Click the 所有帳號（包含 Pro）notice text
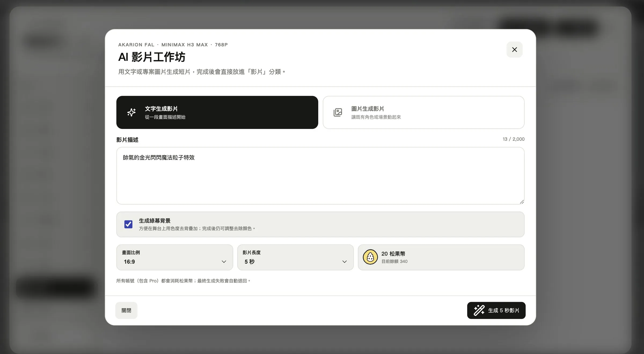 coord(183,281)
